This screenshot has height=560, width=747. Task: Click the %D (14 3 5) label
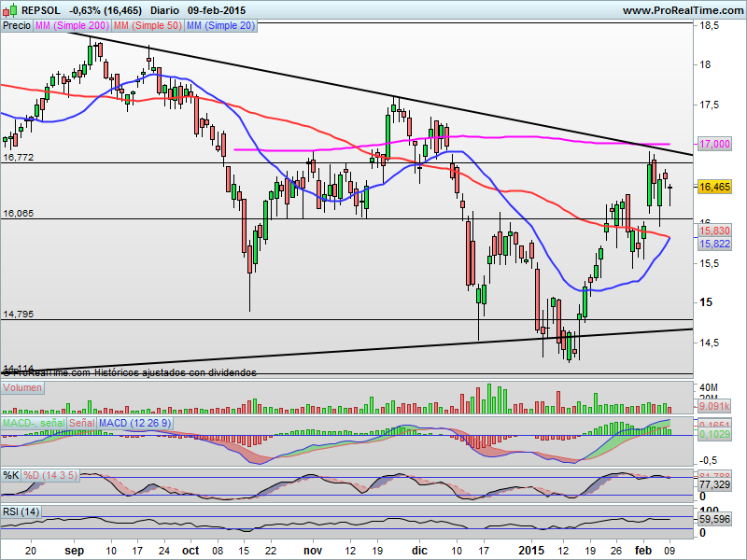click(50, 475)
